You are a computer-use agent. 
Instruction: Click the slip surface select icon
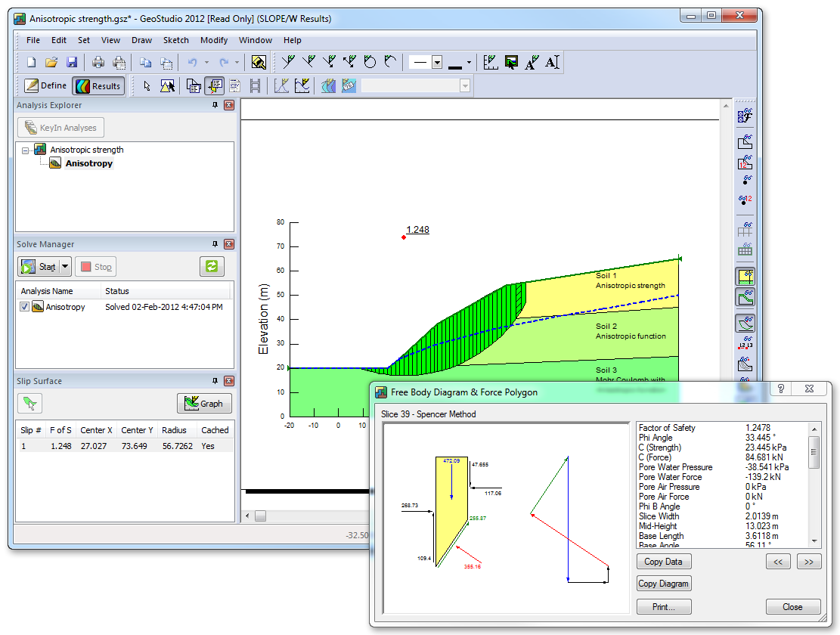pyautogui.click(x=29, y=403)
